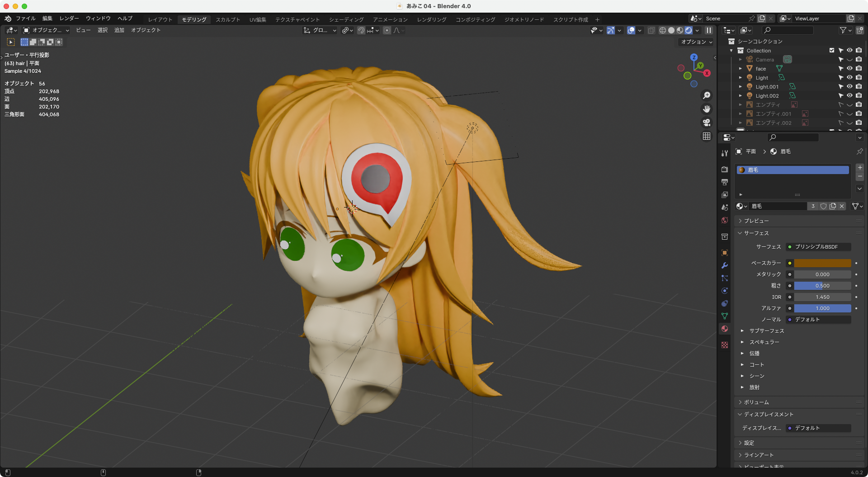This screenshot has height=477, width=868.
Task: Select rendered viewport shading
Action: 689,30
